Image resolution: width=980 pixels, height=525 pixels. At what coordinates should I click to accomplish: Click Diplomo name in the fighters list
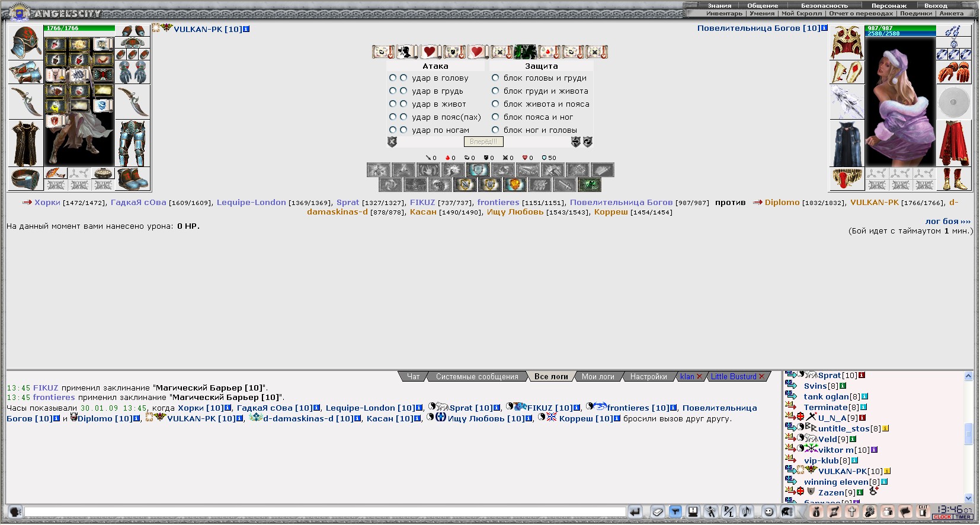pyautogui.click(x=782, y=202)
